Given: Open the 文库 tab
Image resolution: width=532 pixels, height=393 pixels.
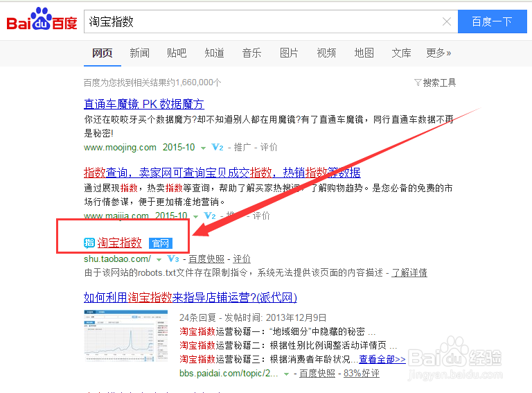Looking at the screenshot, I should tap(401, 53).
